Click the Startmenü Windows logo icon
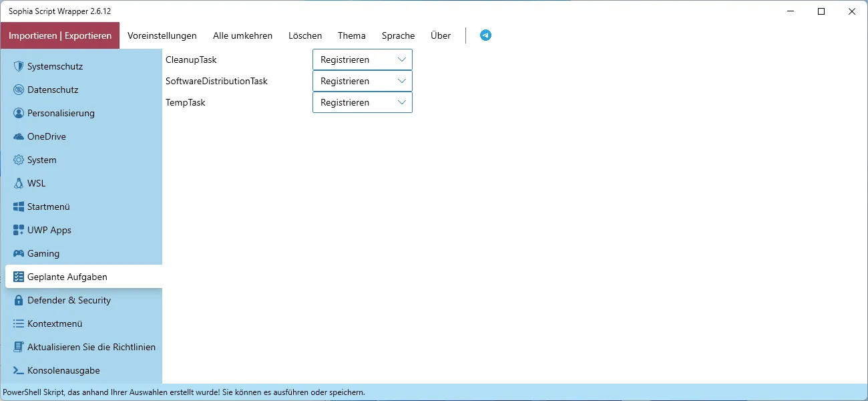This screenshot has height=401, width=868. [19, 207]
